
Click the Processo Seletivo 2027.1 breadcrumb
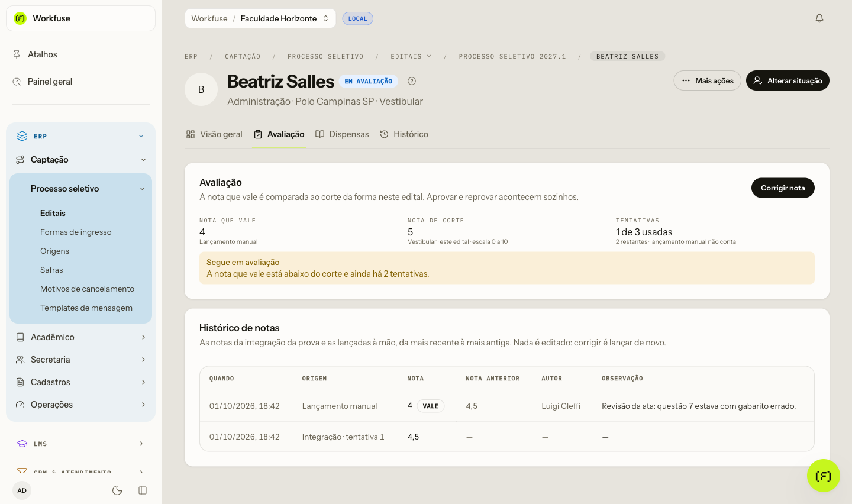(512, 56)
